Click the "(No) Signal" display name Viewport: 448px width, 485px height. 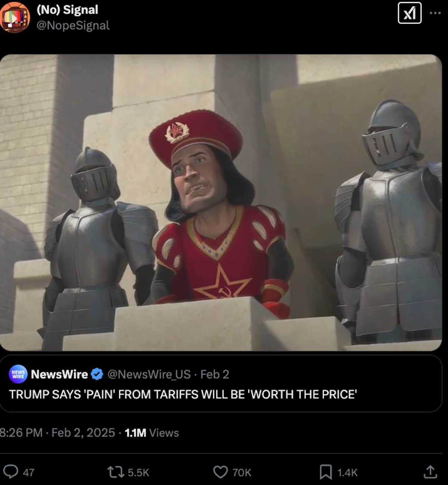[x=67, y=10]
